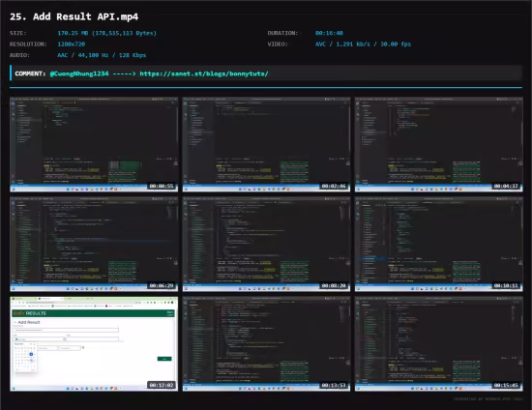Open the thumbnail stamped 00:15:45

[439, 344]
